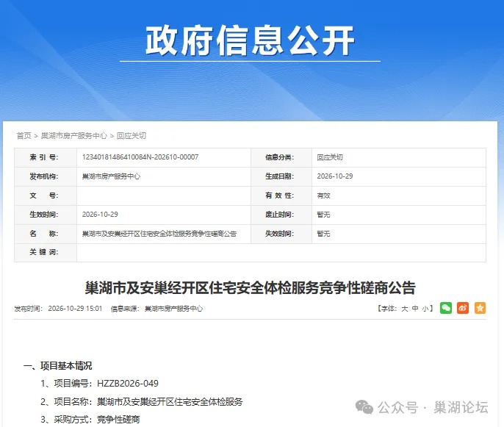The image size is (504, 427).
Task: Click the generation date 2026-10-29 value
Action: point(335,176)
